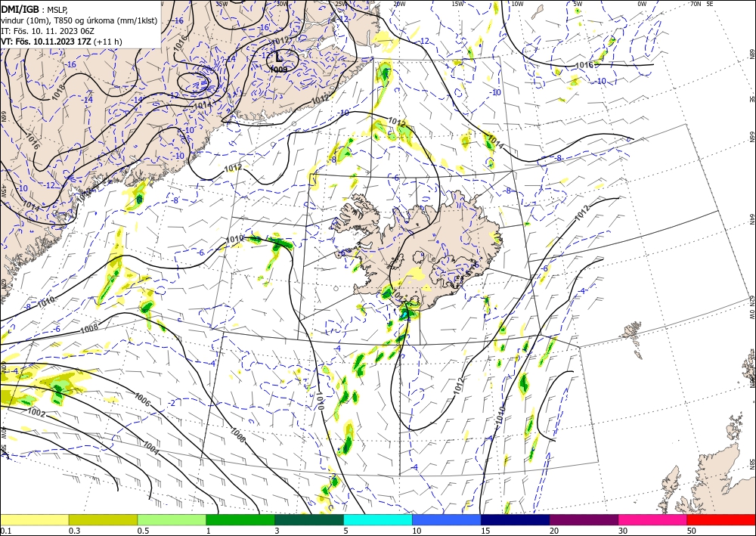Screen dimensions: 756x536
Task: Click the '1002' isobar label
Action: point(36,413)
